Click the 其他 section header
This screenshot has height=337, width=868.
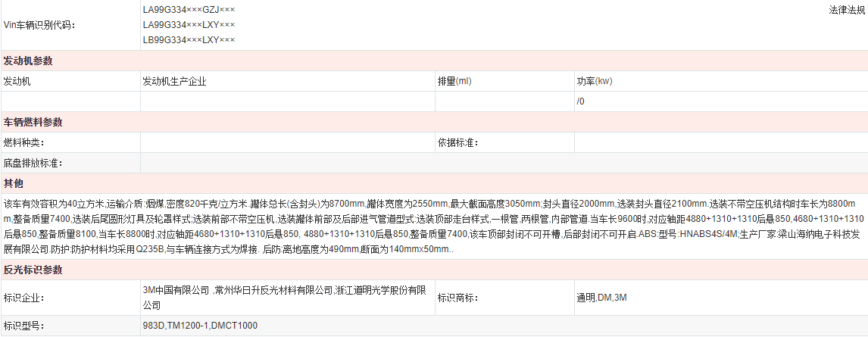click(x=14, y=183)
